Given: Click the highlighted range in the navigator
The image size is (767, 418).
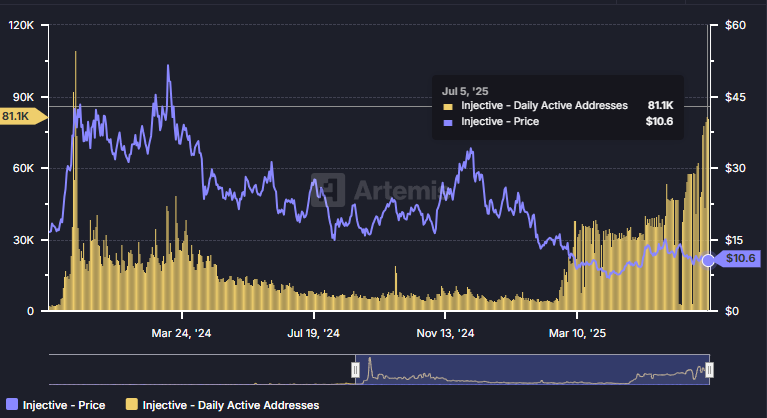Looking at the screenshot, I should [530, 370].
